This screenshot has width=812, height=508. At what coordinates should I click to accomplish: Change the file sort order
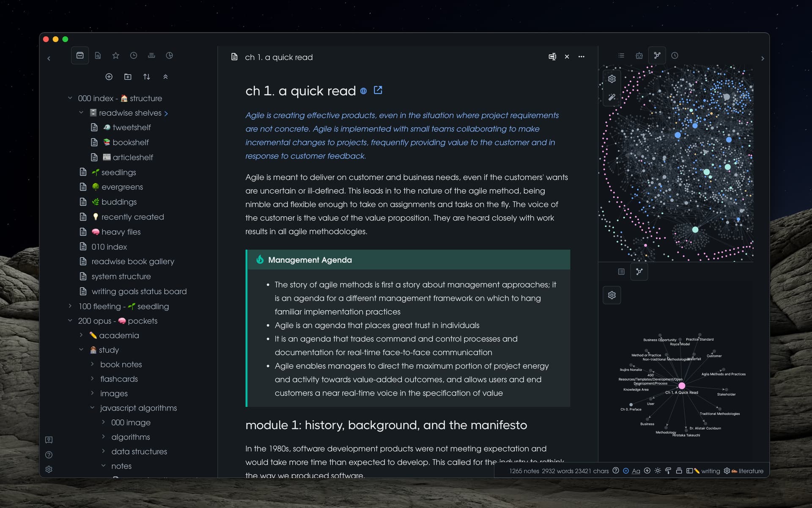[x=146, y=77]
